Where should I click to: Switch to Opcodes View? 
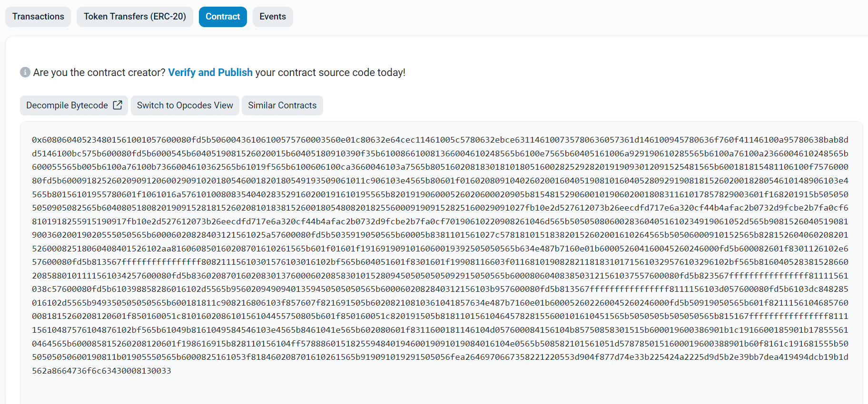tap(185, 106)
